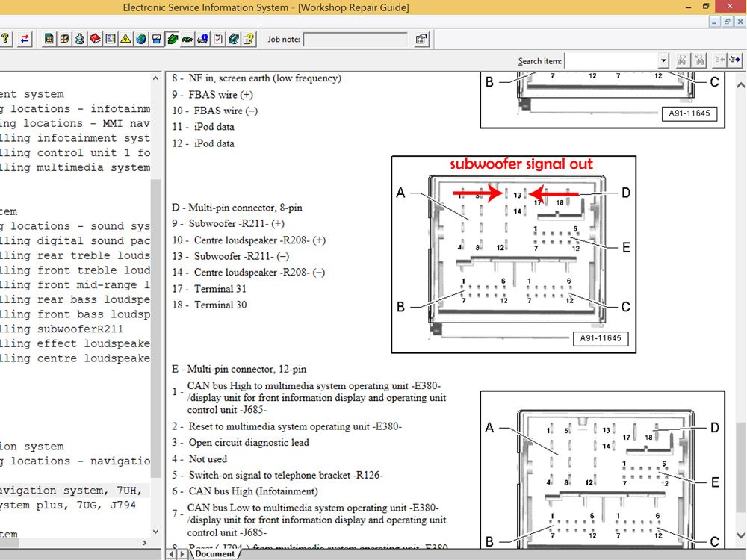747x560 pixels.
Task: Select 'lling subwooferR211' in the tree
Action: click(x=61, y=329)
